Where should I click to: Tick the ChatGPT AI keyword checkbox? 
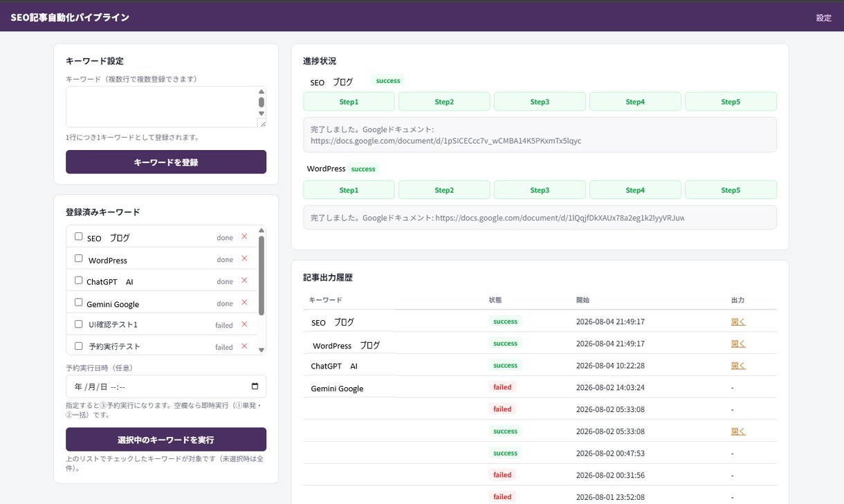[x=79, y=281]
